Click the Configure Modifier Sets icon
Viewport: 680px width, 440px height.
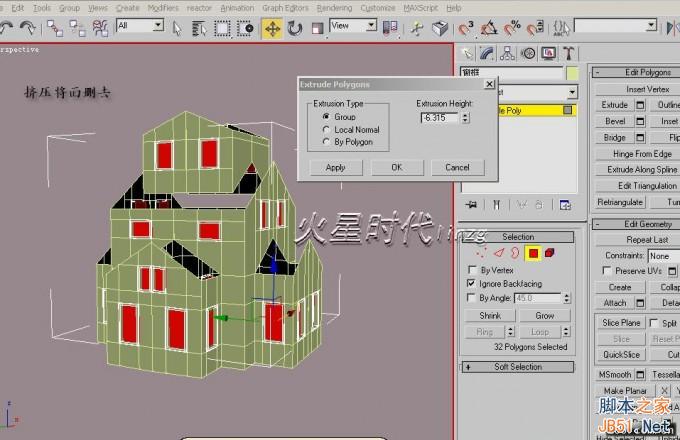(565, 205)
